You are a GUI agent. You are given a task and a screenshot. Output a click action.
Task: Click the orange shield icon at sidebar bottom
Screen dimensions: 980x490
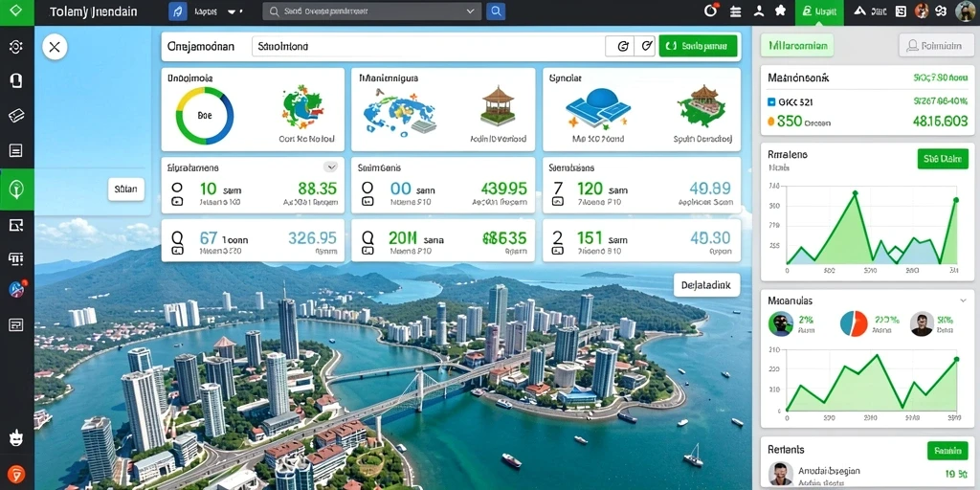pyautogui.click(x=16, y=475)
